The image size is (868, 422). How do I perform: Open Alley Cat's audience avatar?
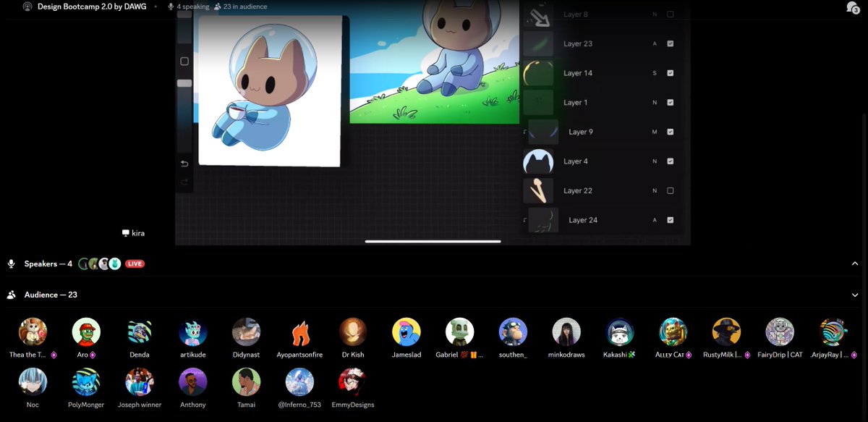point(673,332)
